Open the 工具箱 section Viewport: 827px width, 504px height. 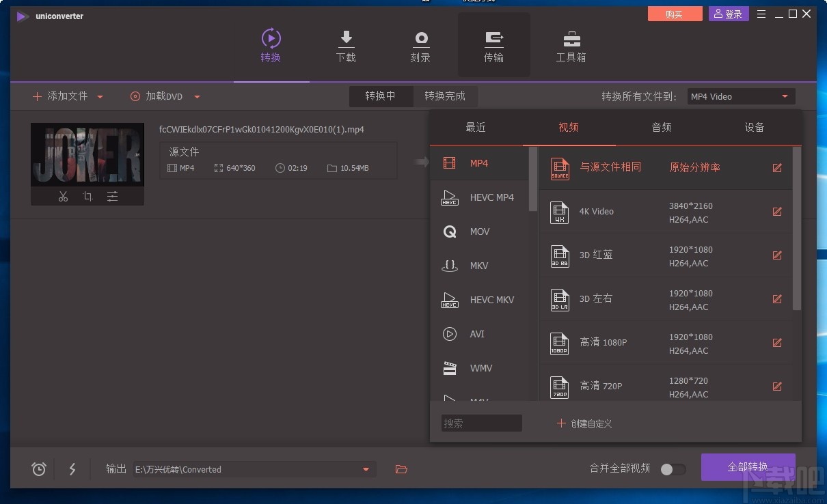(571, 44)
